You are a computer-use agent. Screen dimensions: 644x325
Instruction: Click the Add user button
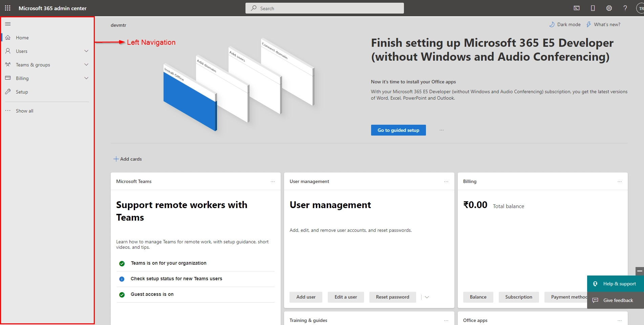coord(306,297)
